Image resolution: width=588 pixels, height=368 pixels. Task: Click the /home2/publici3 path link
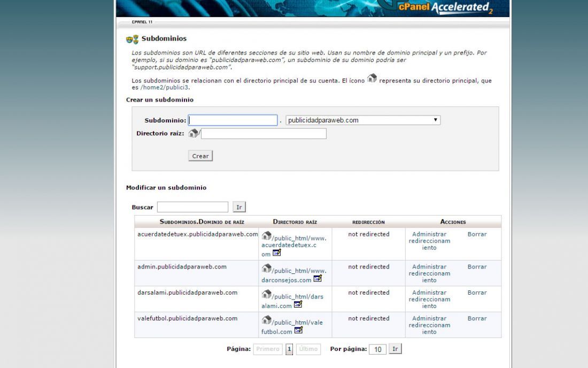[164, 87]
